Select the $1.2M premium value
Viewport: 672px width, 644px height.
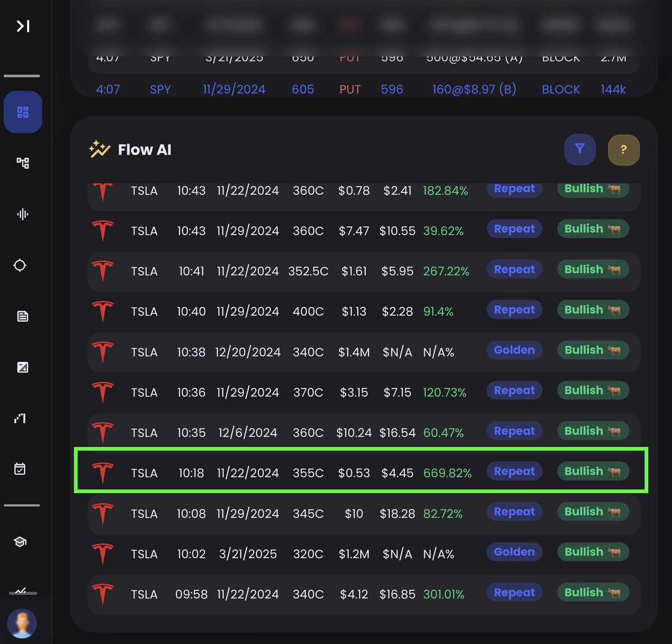tap(354, 554)
